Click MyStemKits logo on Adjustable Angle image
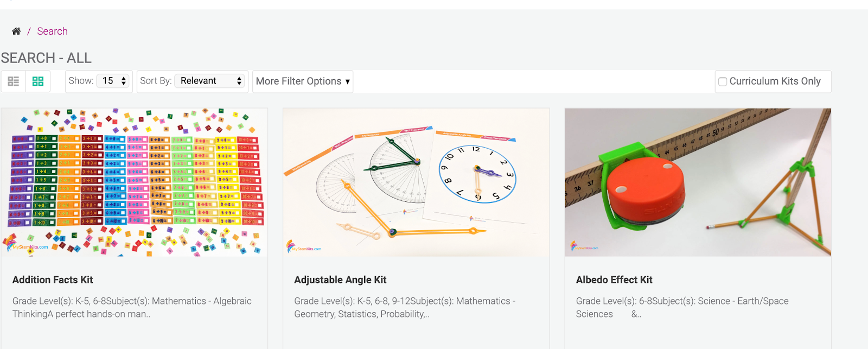The image size is (868, 349). click(304, 247)
